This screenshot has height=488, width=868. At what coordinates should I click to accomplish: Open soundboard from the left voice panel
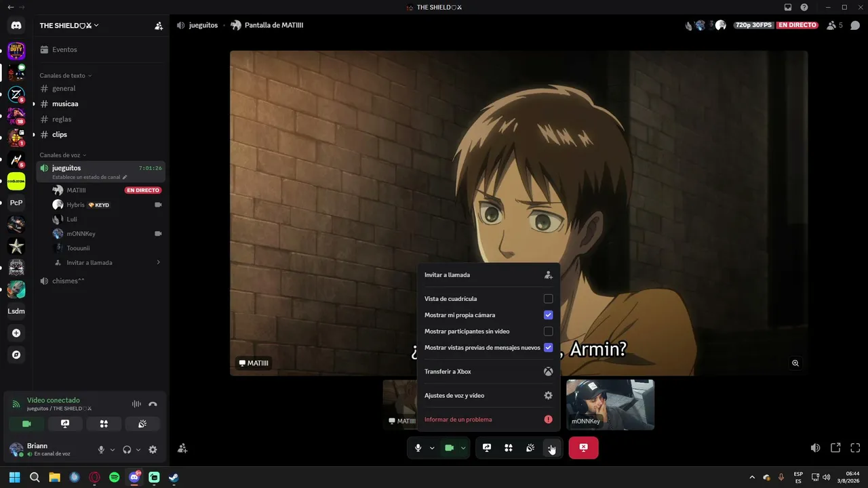click(x=142, y=424)
